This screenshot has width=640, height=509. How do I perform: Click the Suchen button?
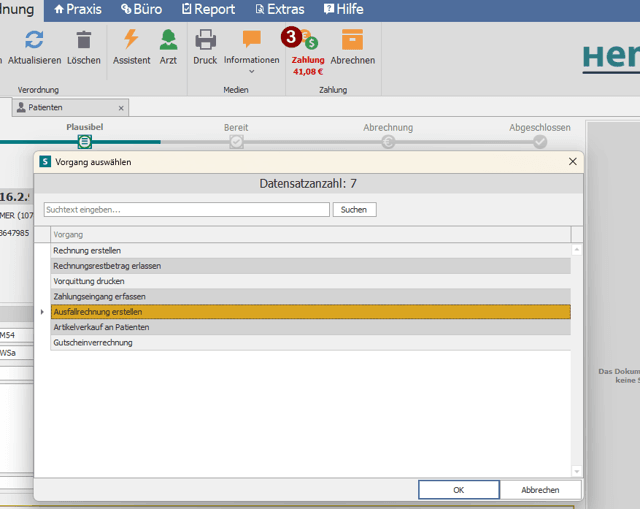pos(354,210)
